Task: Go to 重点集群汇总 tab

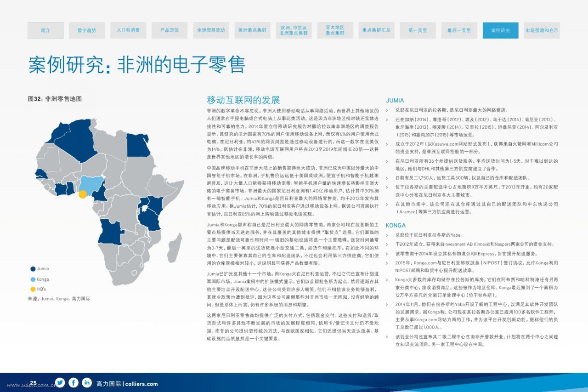Action: [376, 30]
